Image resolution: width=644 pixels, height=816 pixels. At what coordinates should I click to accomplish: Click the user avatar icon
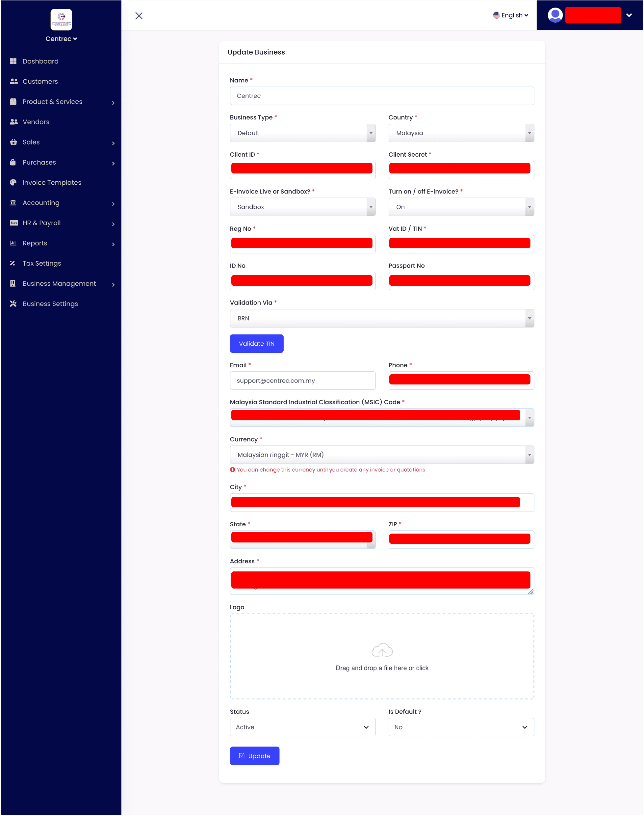[555, 15]
